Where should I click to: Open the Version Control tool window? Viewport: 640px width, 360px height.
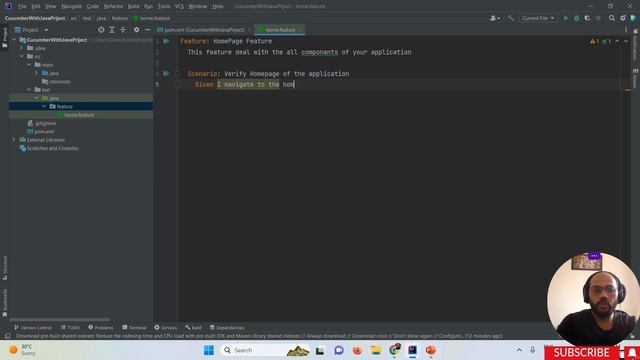click(x=33, y=328)
